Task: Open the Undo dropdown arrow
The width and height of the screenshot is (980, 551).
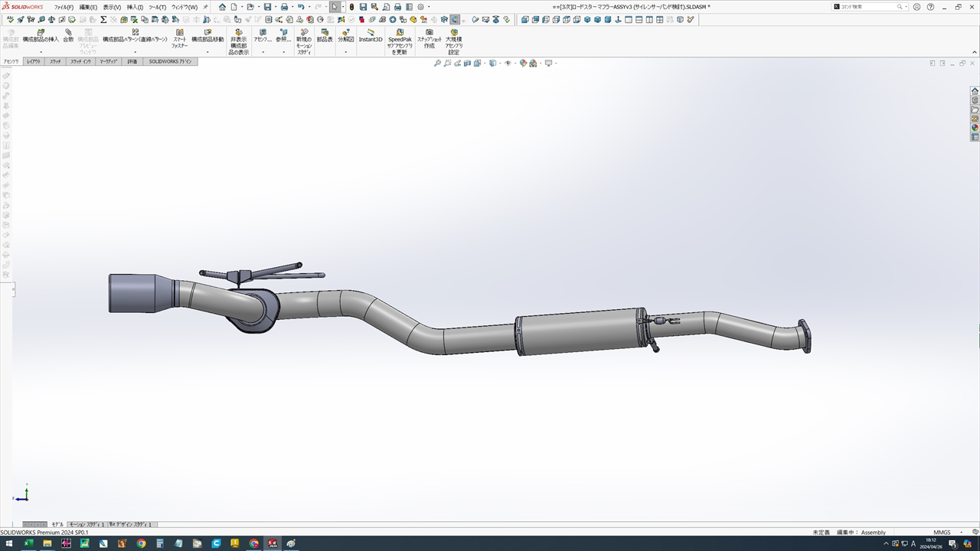Action: [x=309, y=7]
